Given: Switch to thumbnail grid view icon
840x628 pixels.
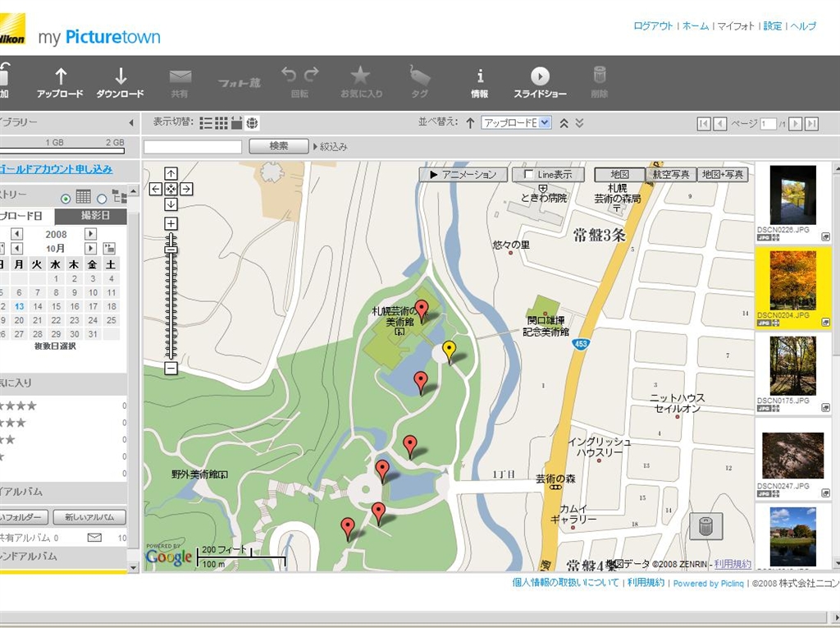Looking at the screenshot, I should coord(221,123).
